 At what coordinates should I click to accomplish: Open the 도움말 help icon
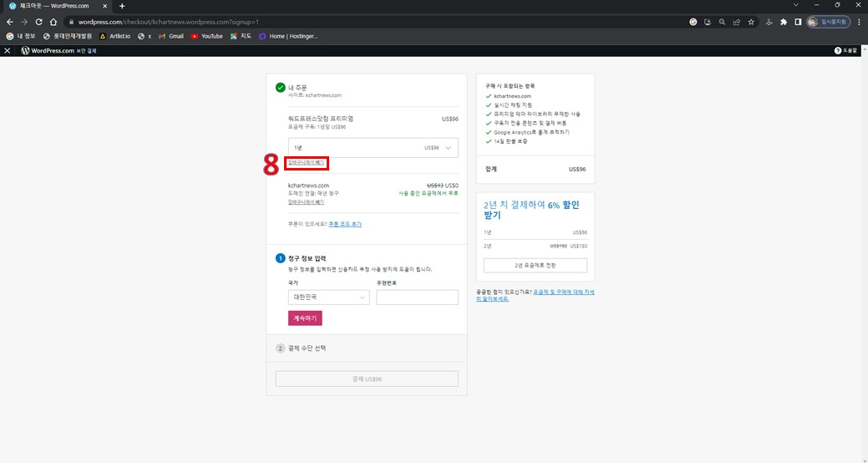pyautogui.click(x=845, y=50)
